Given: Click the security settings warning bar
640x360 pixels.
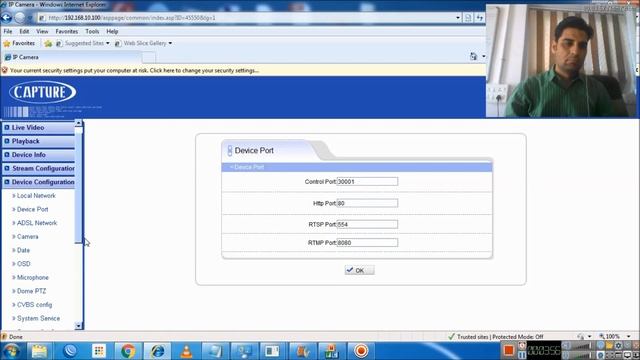Looking at the screenshot, I should click(x=243, y=70).
